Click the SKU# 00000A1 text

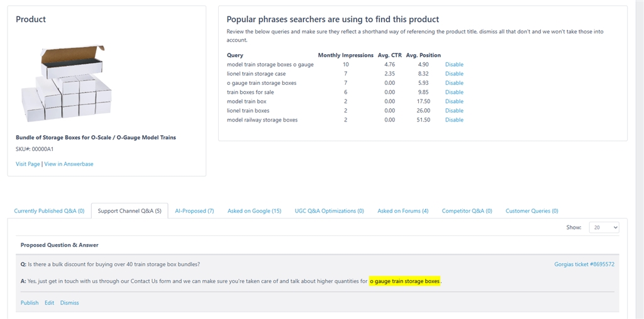[x=35, y=149]
